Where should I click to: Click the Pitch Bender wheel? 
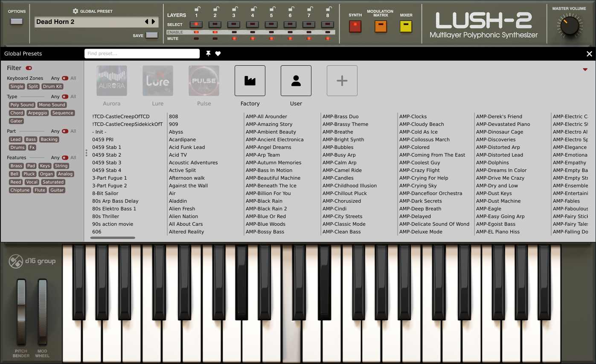pyautogui.click(x=21, y=312)
